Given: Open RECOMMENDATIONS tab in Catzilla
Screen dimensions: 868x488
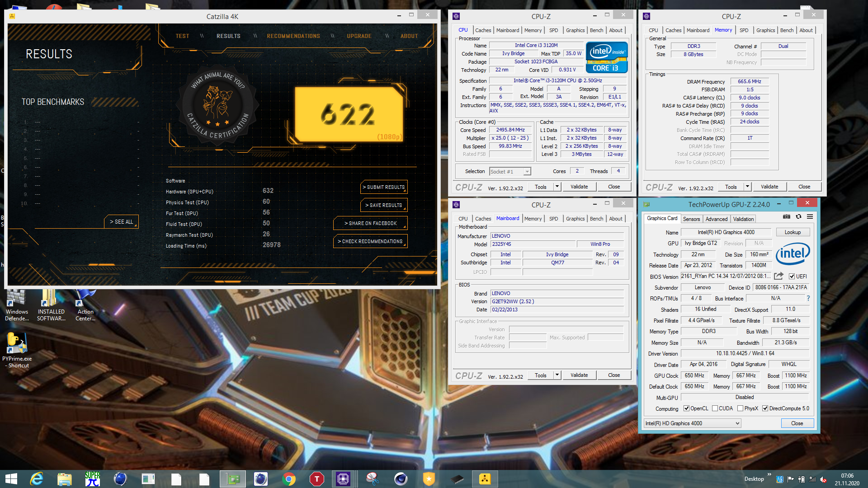Looking at the screenshot, I should coord(293,36).
